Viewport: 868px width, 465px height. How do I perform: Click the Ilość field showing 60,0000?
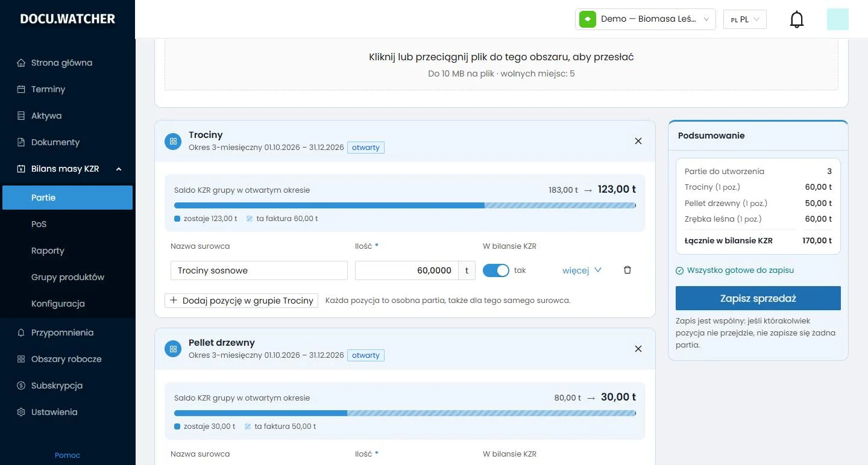tap(407, 270)
